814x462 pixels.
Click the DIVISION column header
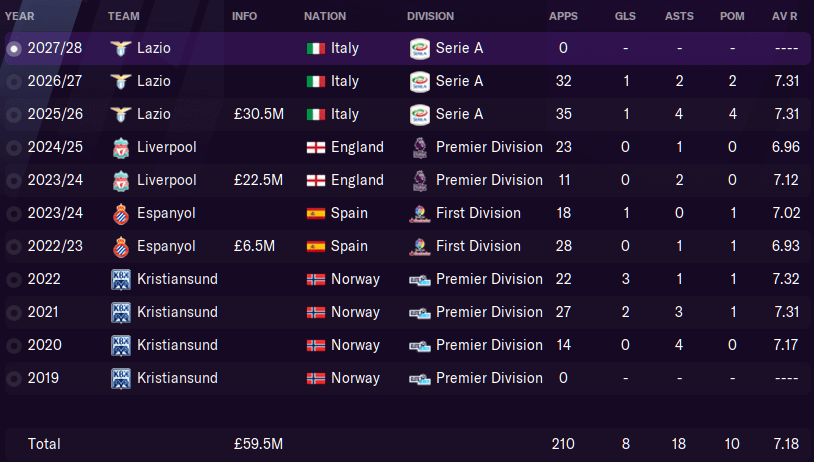[430, 16]
